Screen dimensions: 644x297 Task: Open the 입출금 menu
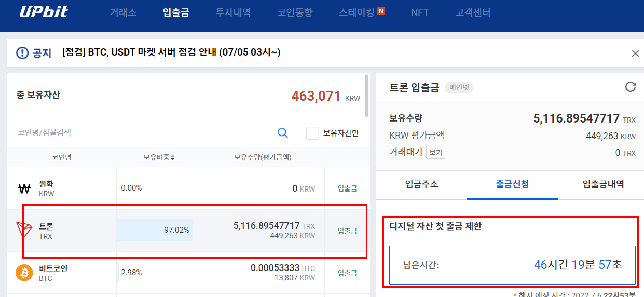[176, 12]
